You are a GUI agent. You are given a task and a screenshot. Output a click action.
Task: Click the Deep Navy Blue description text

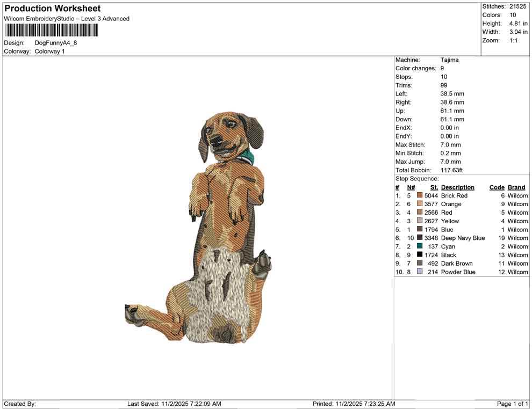(463, 238)
